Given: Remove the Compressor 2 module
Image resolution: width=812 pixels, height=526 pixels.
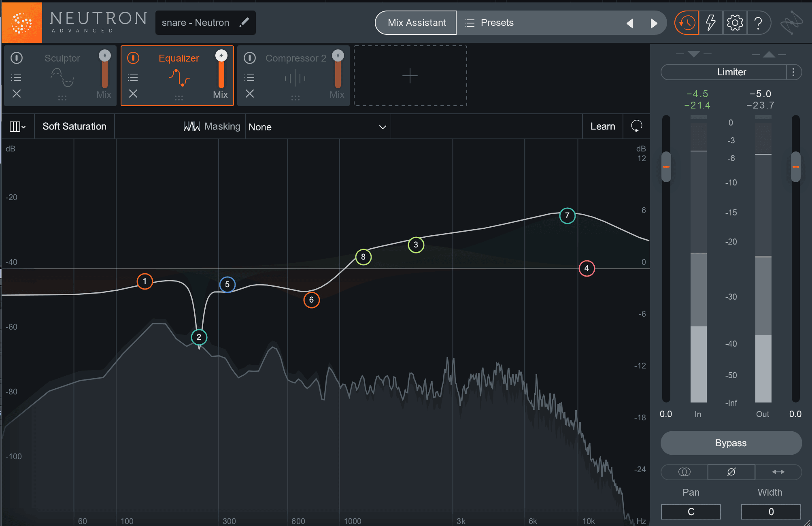Looking at the screenshot, I should pos(250,94).
